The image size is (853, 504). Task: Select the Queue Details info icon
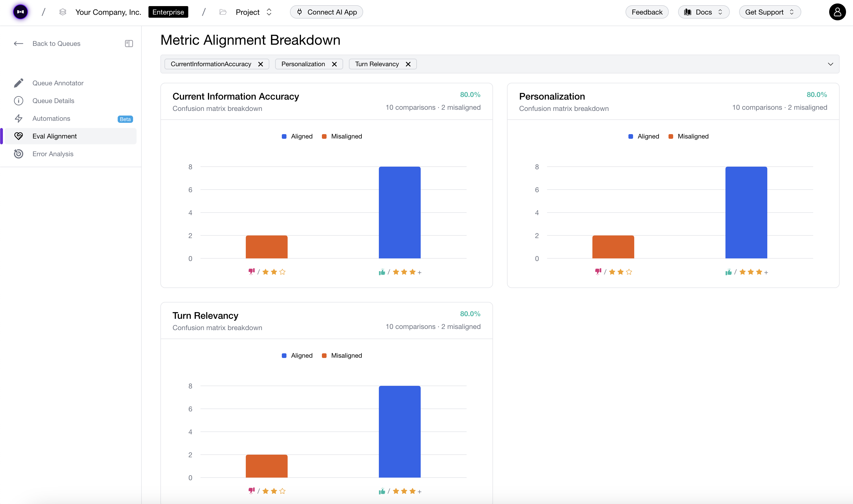[x=19, y=100]
